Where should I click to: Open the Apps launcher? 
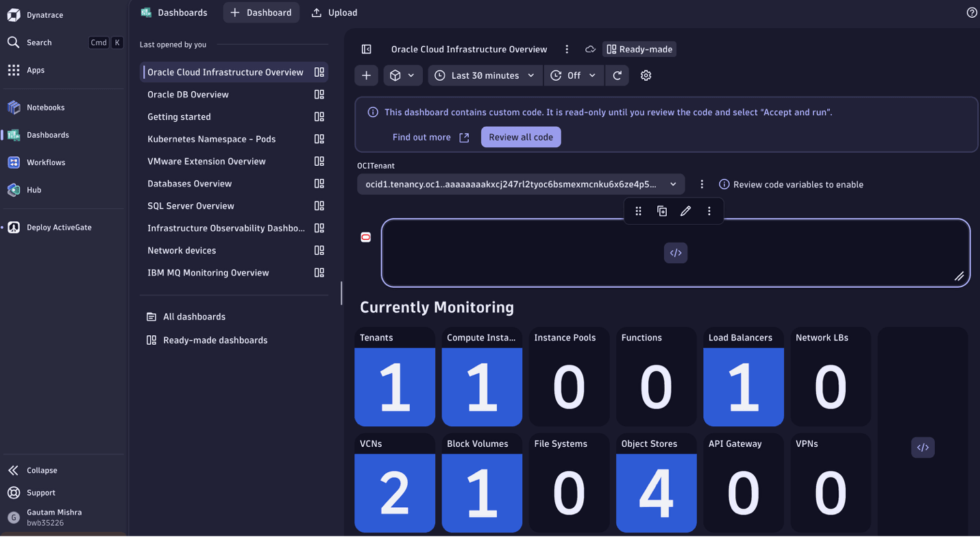tap(64, 70)
